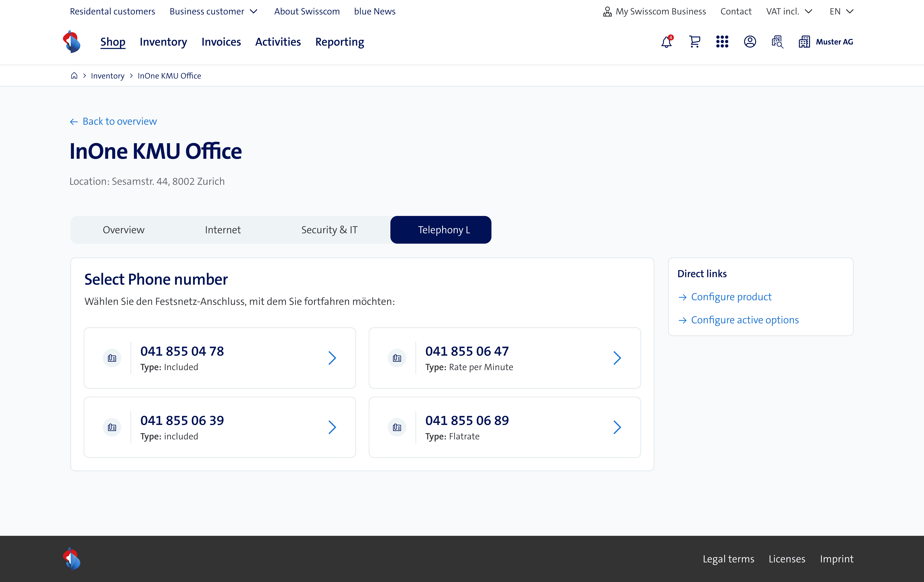Switch to the Security & IT tab
The height and width of the screenshot is (582, 924).
pos(329,230)
